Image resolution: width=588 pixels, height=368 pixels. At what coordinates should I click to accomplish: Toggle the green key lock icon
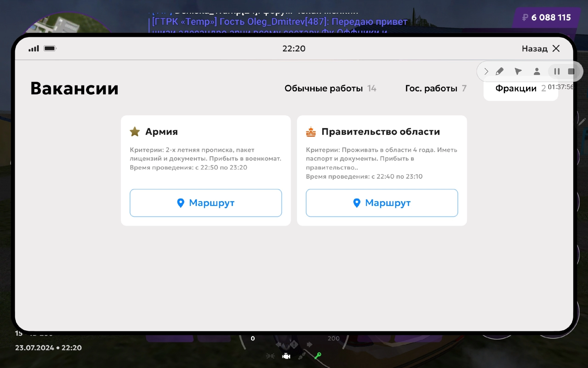318,356
